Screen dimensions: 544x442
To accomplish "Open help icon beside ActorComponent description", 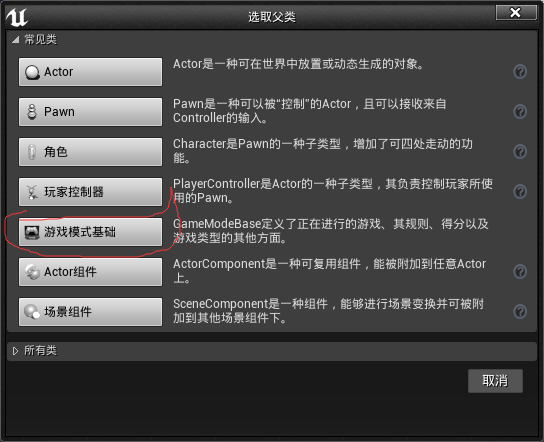I will [x=520, y=272].
